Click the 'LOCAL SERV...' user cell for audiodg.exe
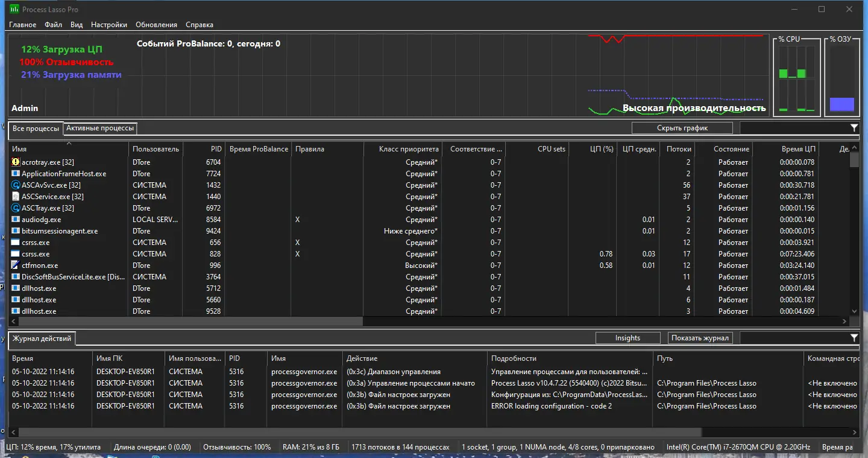 point(156,220)
